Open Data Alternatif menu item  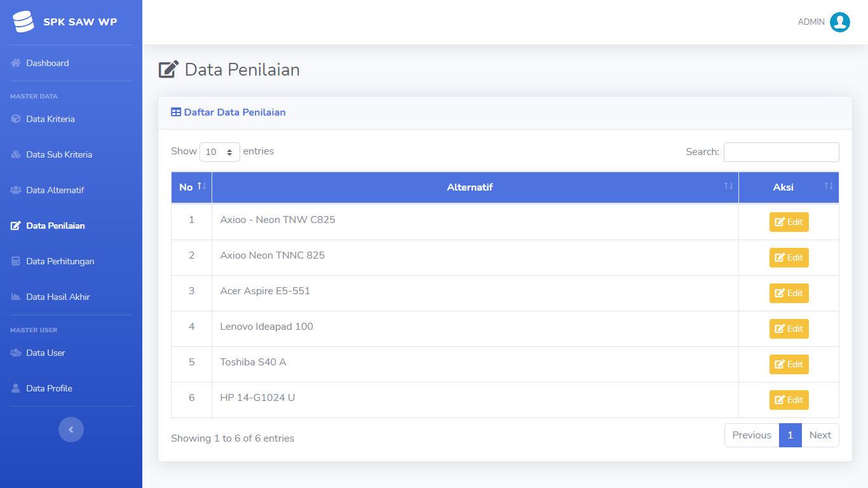71,190
